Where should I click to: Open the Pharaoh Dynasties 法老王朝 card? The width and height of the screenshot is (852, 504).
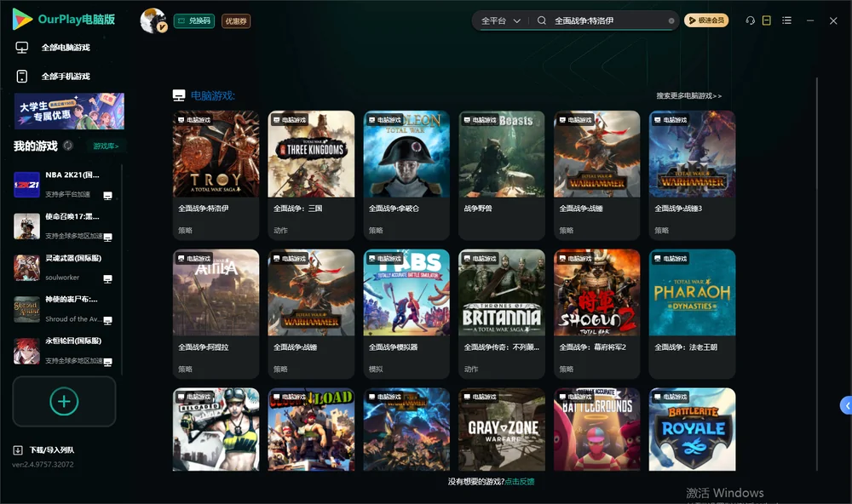click(x=692, y=314)
